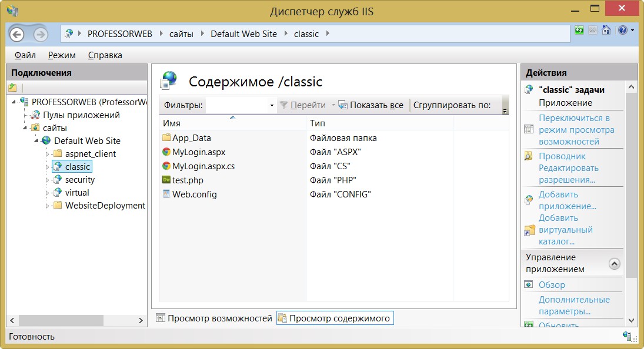
Task: Open the Фильтры dropdown arrow
Action: [x=272, y=106]
